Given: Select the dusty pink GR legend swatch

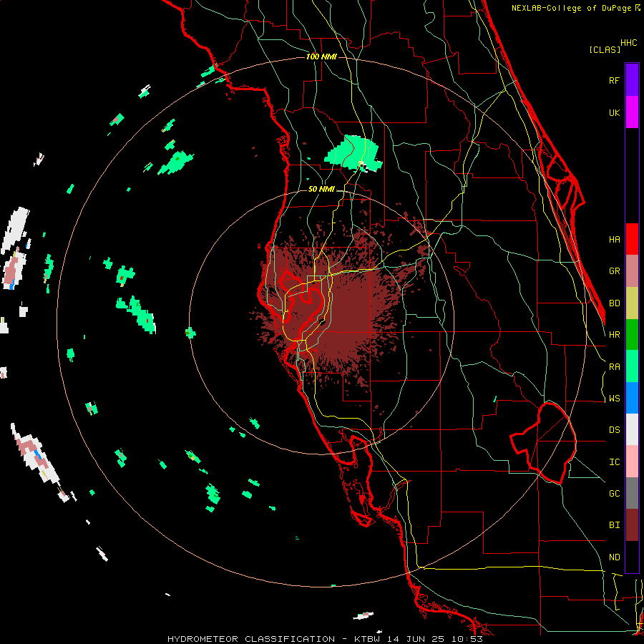Looking at the screenshot, I should pyautogui.click(x=632, y=271).
